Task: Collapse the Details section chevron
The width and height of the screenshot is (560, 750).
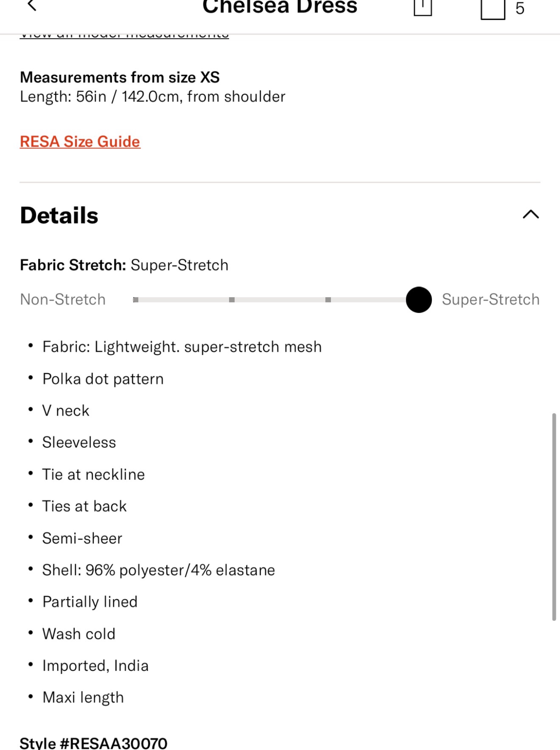Action: (531, 214)
